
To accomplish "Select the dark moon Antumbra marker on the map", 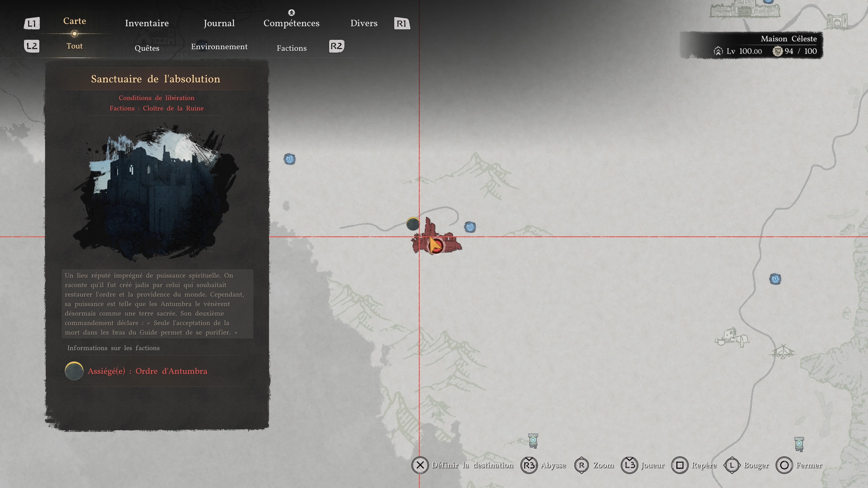I will 413,224.
